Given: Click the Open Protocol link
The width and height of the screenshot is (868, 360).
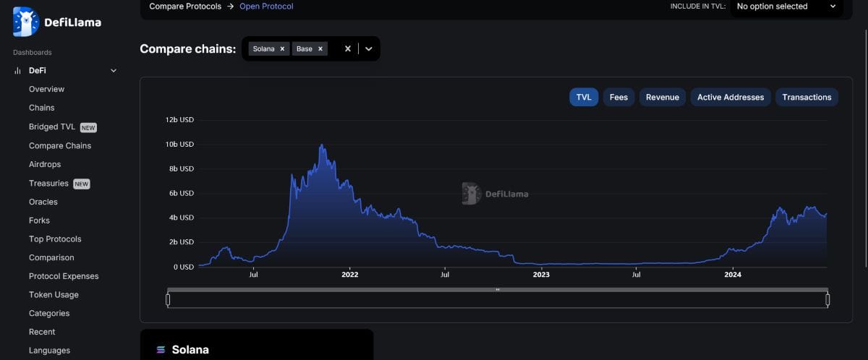Looking at the screenshot, I should (x=266, y=7).
